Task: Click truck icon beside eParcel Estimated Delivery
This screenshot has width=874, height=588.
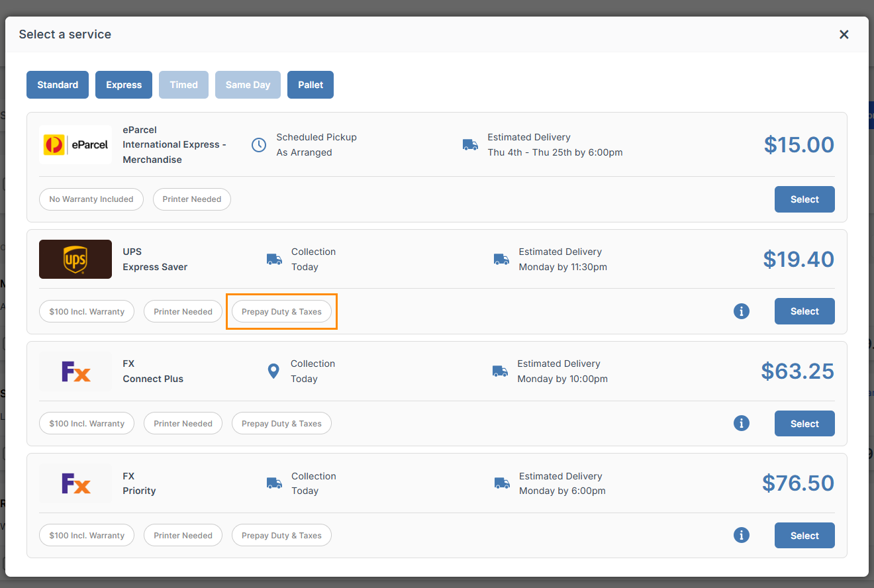Action: (470, 144)
